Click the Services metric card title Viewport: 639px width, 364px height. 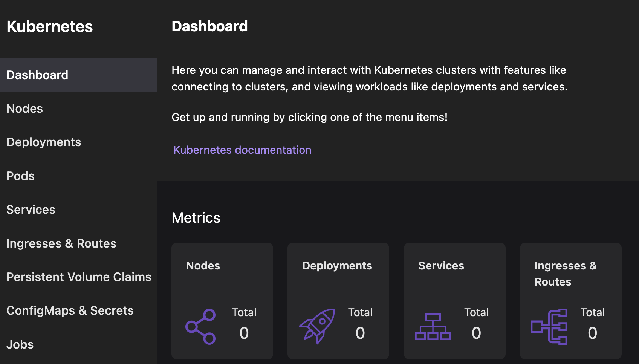point(441,266)
